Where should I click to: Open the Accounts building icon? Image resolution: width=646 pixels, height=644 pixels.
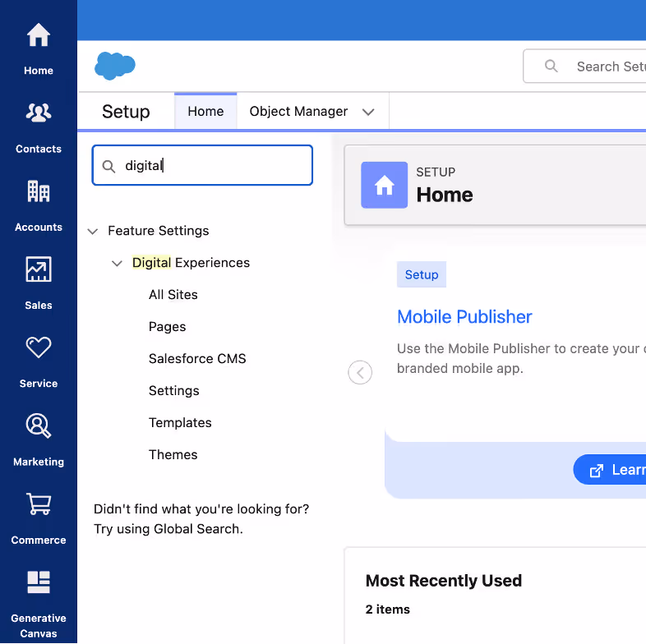click(x=39, y=191)
